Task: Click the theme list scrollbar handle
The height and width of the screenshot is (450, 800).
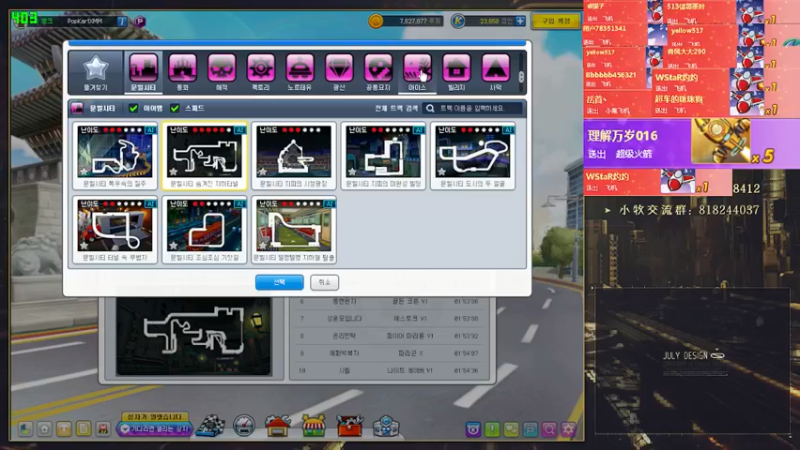Action: click(521, 77)
